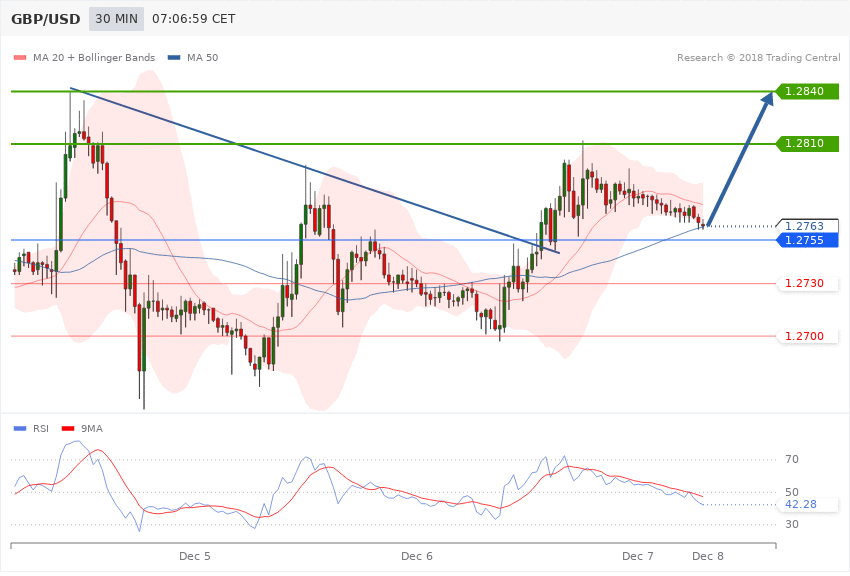Click the MA 20 + Bollinger Bands label

click(94, 57)
